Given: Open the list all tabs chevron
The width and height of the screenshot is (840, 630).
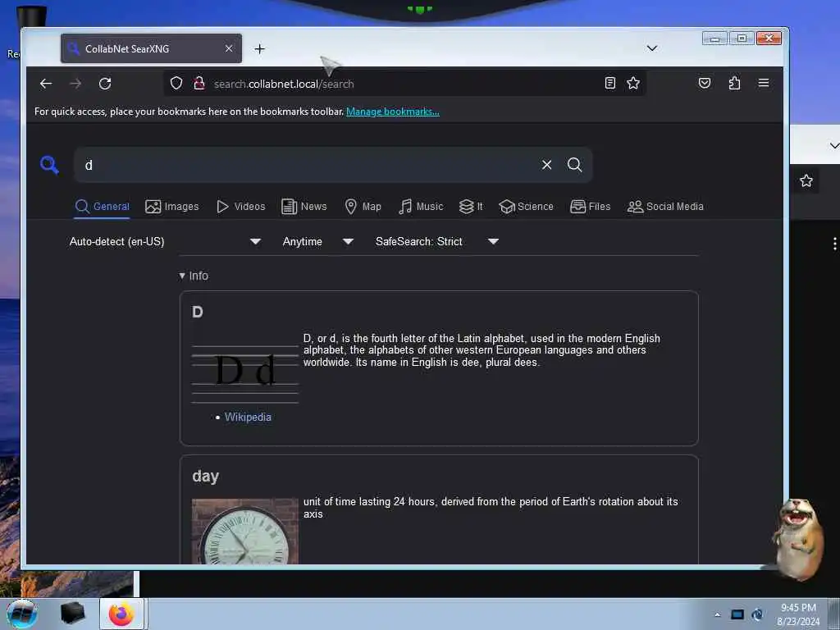Looking at the screenshot, I should (x=651, y=48).
